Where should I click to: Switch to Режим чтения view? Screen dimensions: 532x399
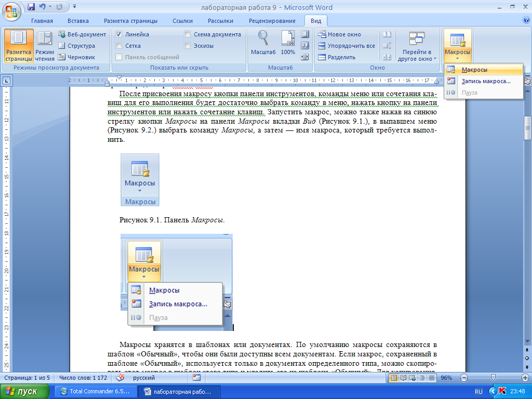coord(45,46)
